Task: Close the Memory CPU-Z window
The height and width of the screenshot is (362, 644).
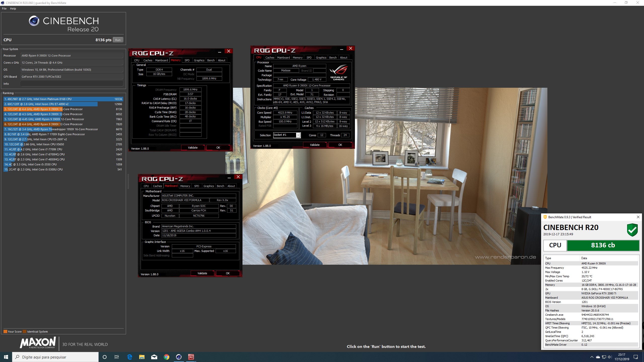Action: 228,51
